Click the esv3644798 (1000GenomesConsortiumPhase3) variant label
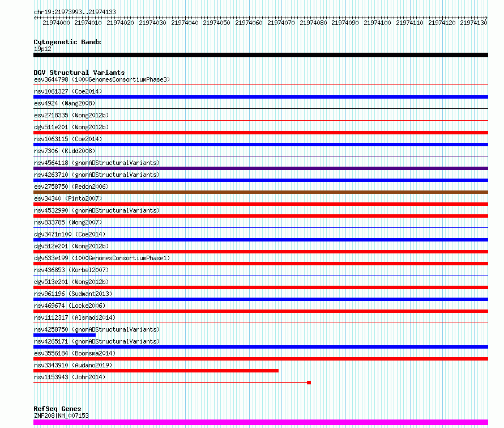The image size is (504, 428). (x=102, y=79)
